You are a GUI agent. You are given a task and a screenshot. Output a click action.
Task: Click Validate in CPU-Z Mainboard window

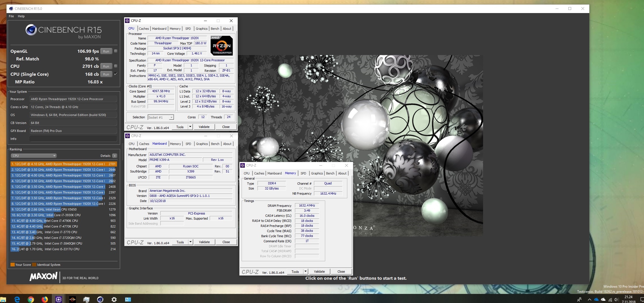[204, 242]
